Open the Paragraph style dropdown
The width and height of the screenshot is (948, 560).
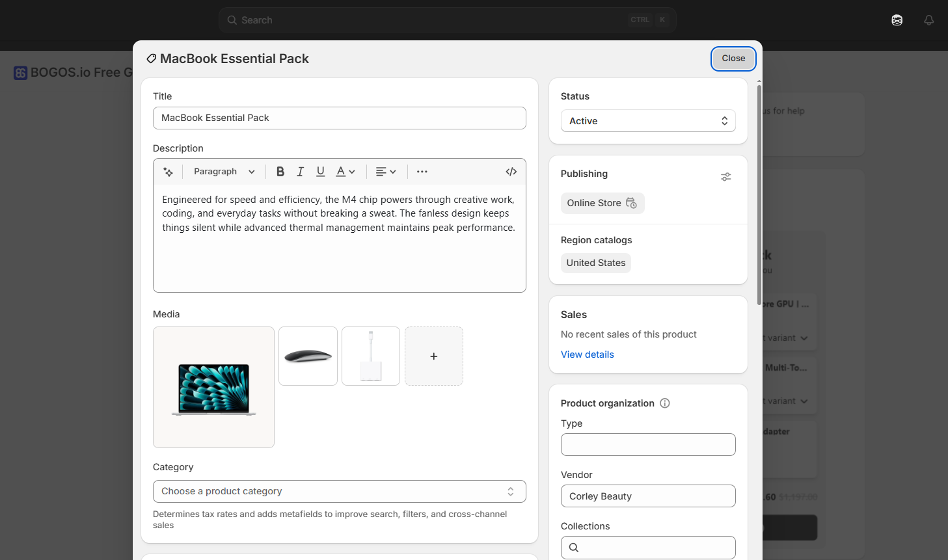click(x=224, y=172)
